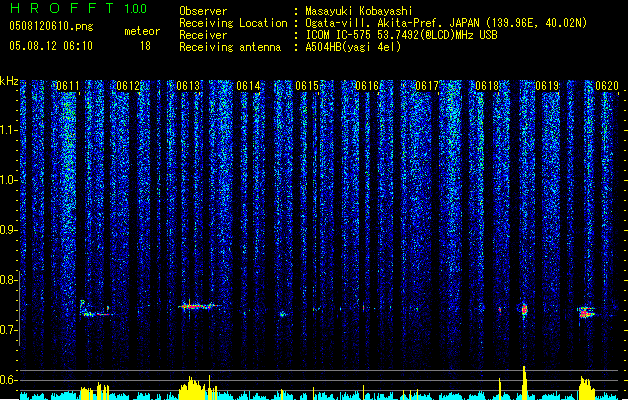Click the 0.6 kHz axis label

pyautogui.click(x=9, y=380)
